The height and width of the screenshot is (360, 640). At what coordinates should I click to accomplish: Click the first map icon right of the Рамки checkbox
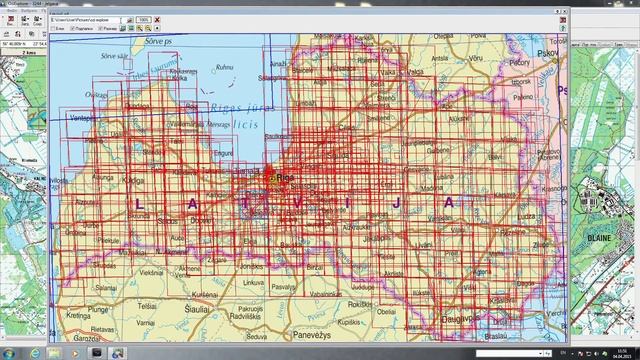pyautogui.click(x=122, y=29)
